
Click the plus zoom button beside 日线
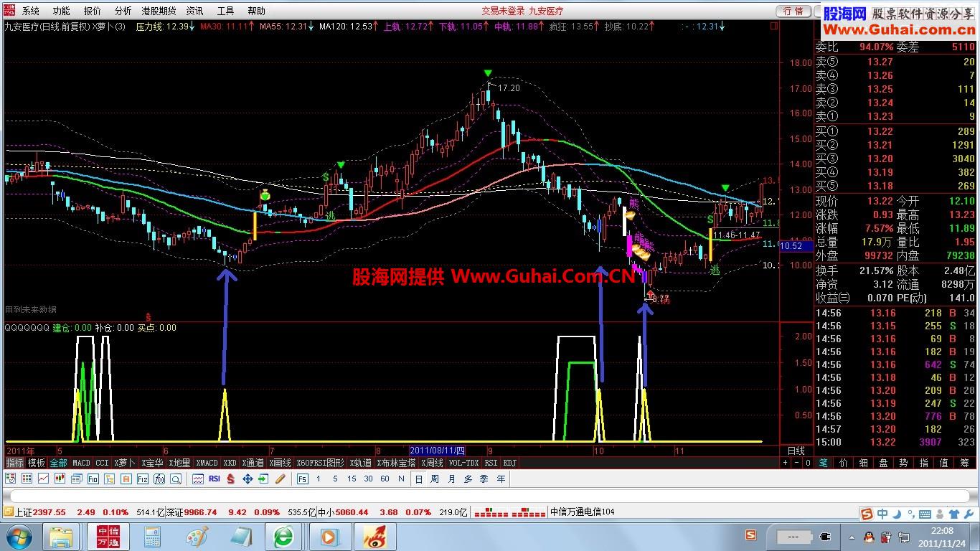(x=786, y=463)
